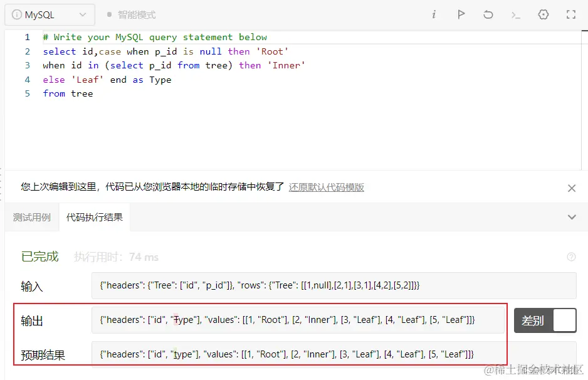Click 还原默认代码模版 link
Screen dimensions: 588x380
326,187
